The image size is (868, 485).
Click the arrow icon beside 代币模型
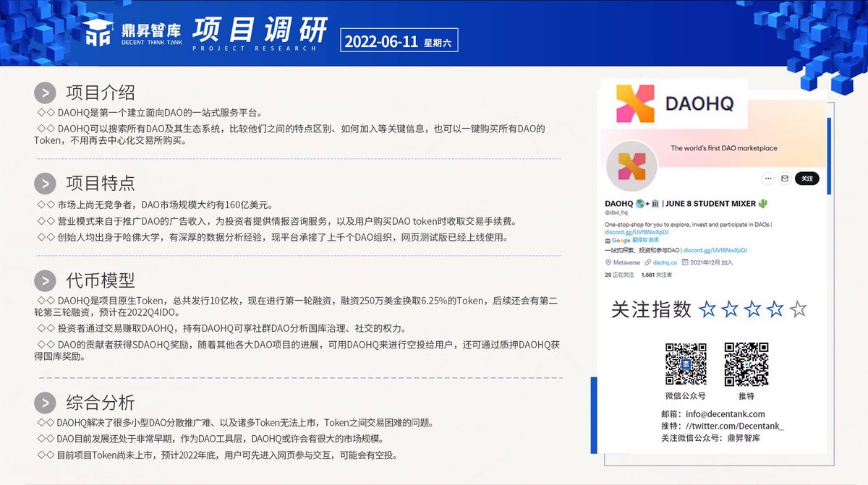pyautogui.click(x=45, y=280)
